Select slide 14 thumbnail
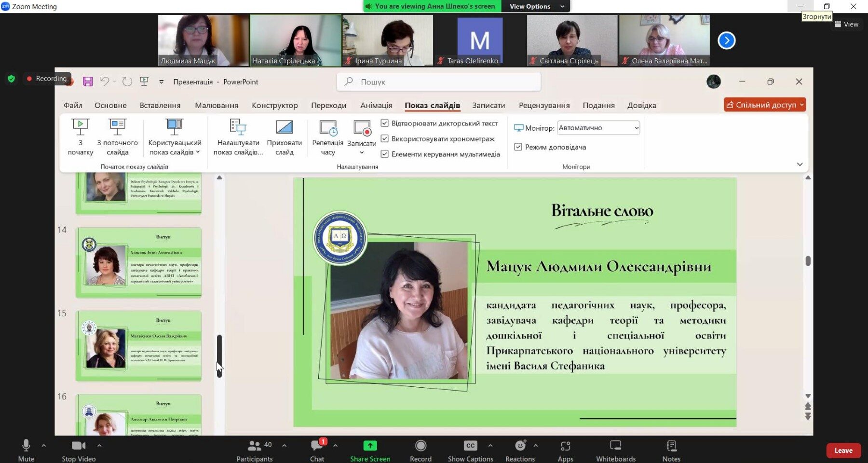Screen dimensions: 868x463 pyautogui.click(x=138, y=263)
